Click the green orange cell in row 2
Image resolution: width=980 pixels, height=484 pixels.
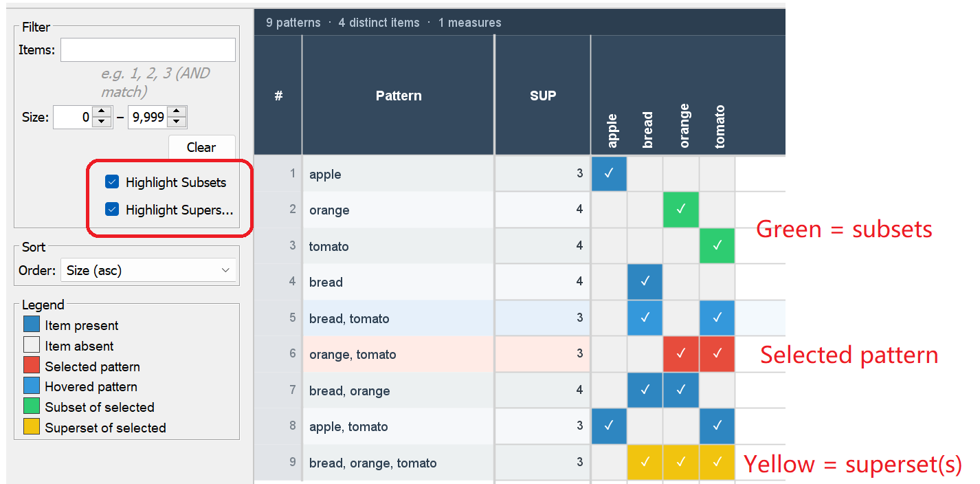pyautogui.click(x=681, y=210)
